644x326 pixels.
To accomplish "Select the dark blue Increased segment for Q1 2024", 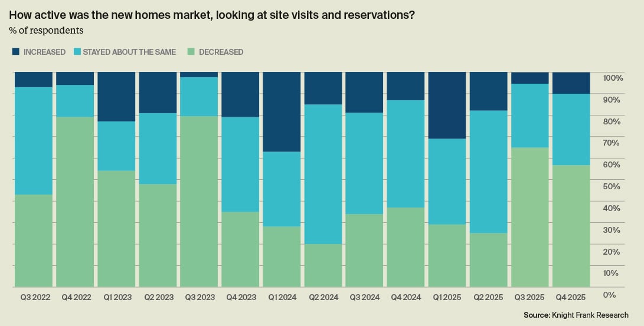I will (282, 112).
